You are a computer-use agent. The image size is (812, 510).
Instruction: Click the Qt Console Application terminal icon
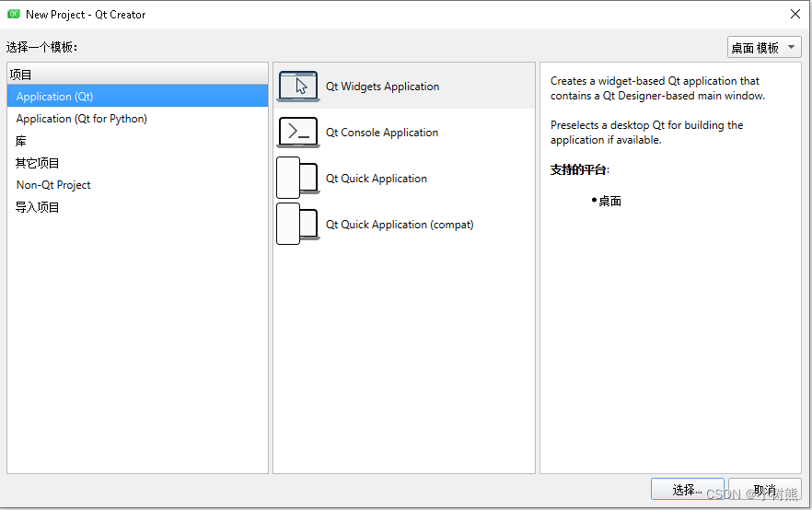[297, 132]
